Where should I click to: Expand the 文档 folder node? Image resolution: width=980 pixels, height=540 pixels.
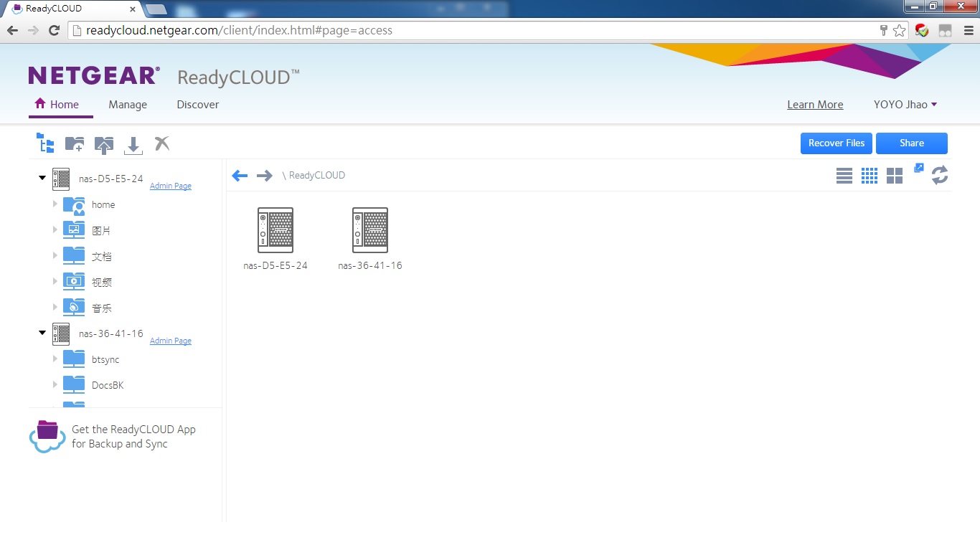[x=55, y=255]
